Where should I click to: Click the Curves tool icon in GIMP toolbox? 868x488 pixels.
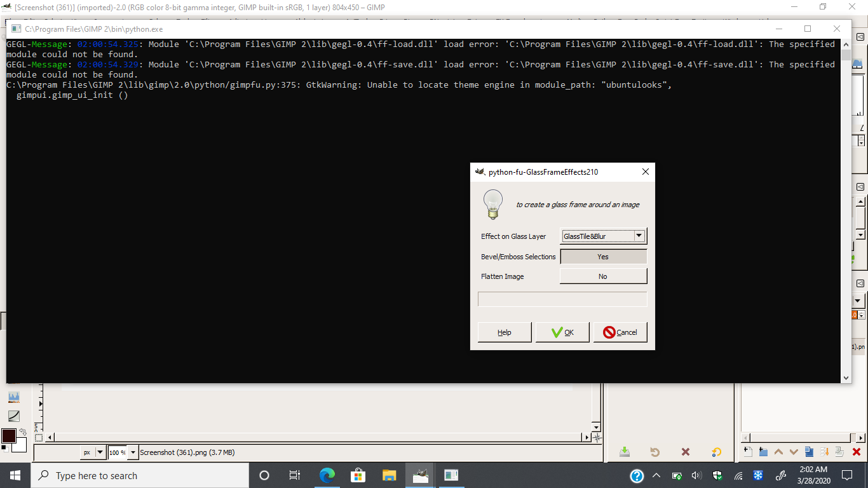[x=13, y=416]
